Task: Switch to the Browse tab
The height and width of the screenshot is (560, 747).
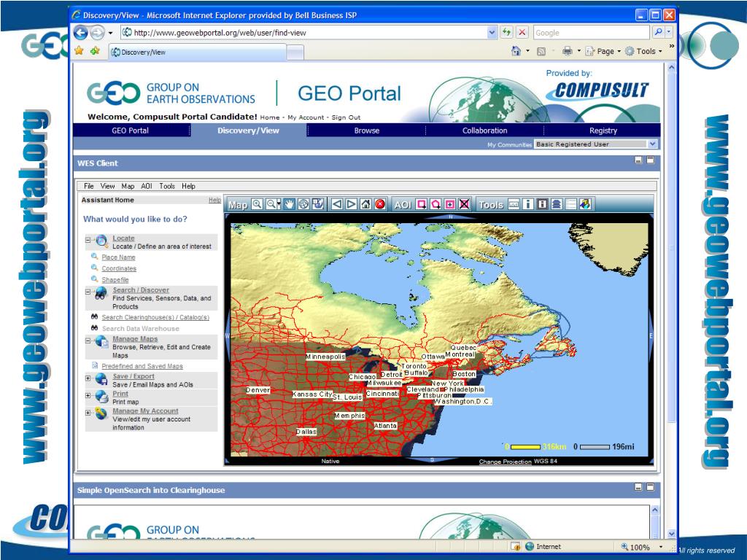Action: (367, 131)
